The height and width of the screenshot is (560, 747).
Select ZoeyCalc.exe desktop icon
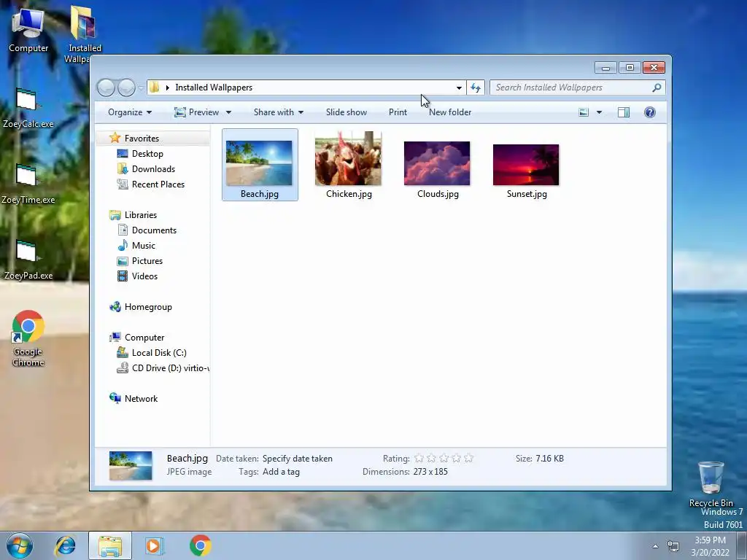[28, 109]
